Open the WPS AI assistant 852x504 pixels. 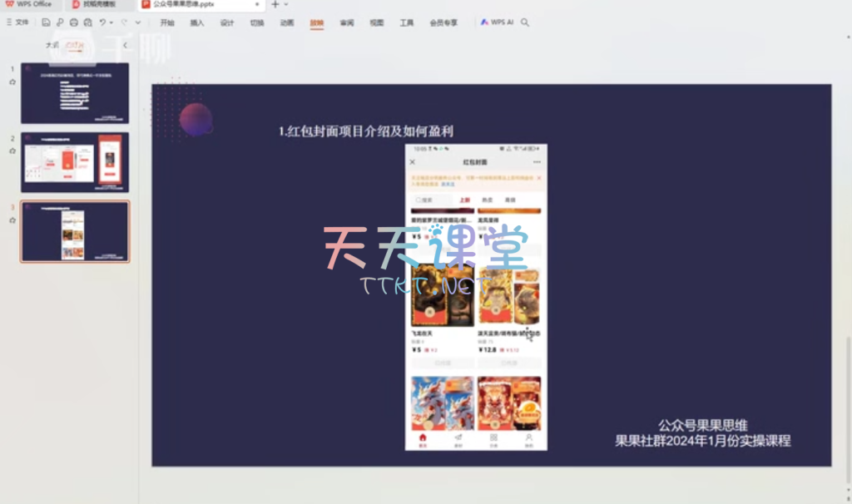[x=497, y=22]
